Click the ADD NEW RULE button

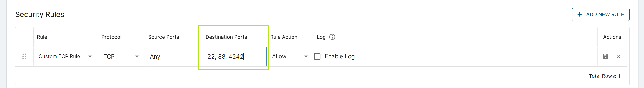click(601, 15)
